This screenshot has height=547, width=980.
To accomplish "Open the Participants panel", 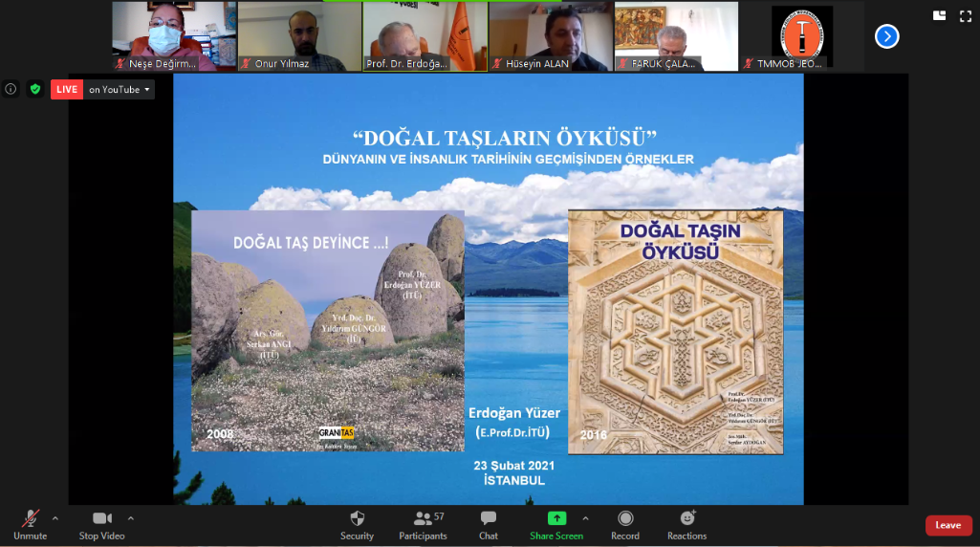I will click(424, 525).
